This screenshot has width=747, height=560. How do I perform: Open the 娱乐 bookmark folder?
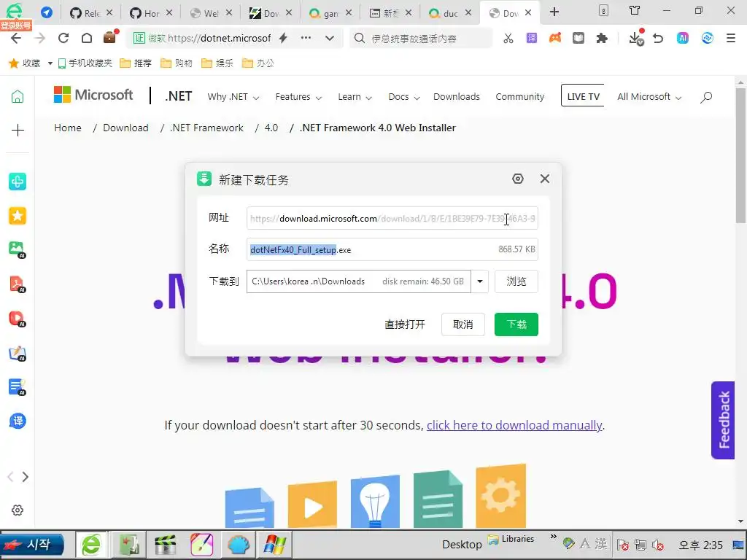click(217, 63)
